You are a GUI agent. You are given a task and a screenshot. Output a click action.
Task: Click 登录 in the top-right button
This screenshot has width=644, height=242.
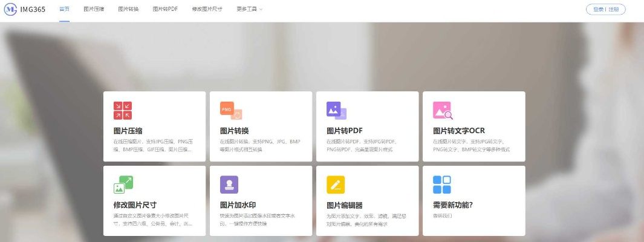598,9
